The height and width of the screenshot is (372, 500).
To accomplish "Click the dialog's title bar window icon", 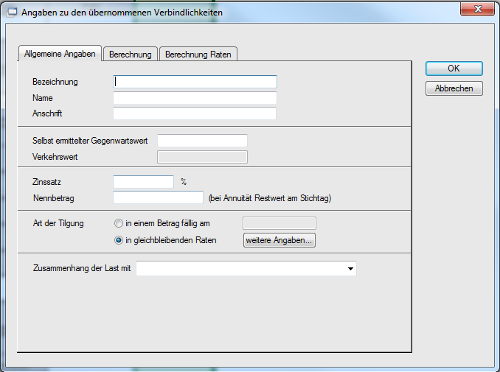I will pos(12,13).
